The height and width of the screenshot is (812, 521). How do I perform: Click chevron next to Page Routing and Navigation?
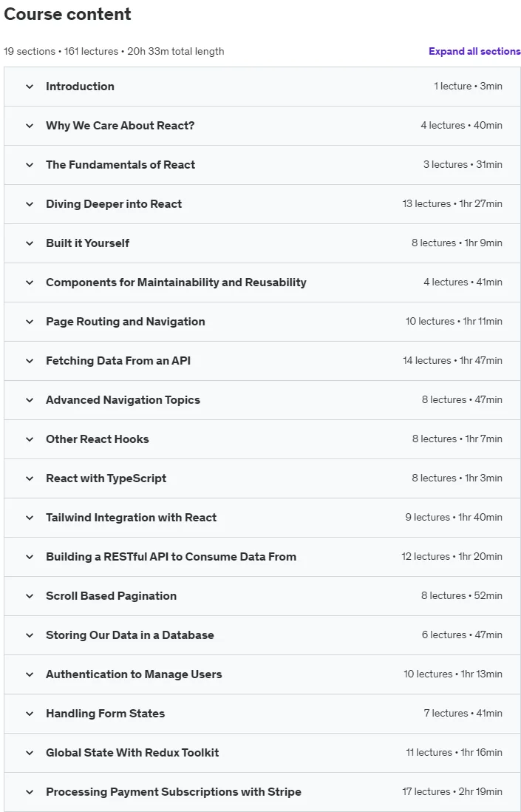[30, 322]
